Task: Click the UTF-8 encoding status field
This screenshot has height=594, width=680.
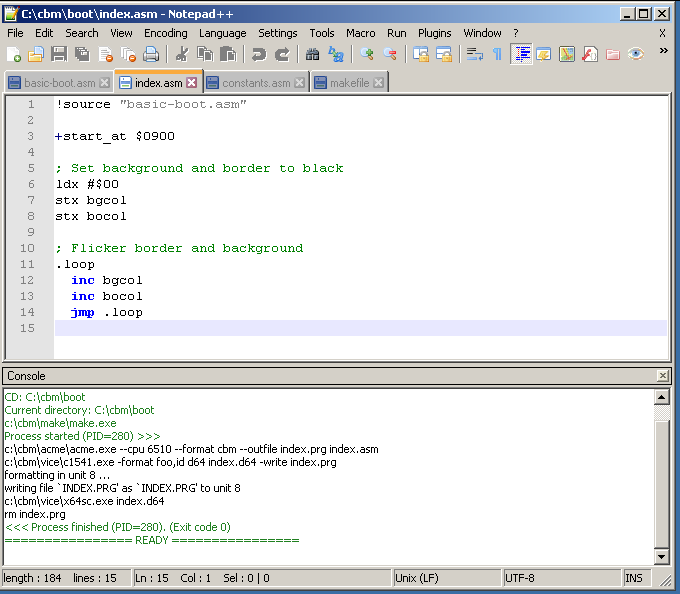Action: click(562, 578)
